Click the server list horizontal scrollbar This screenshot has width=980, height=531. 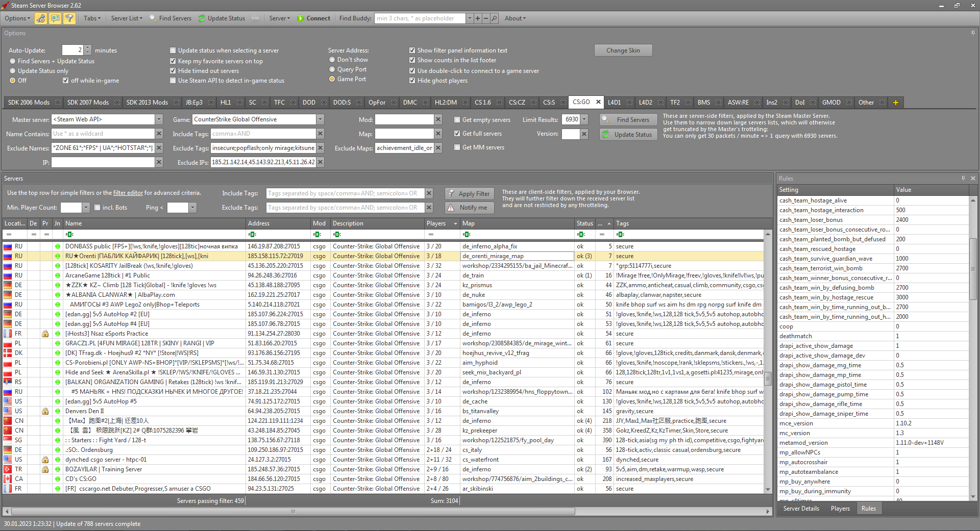click(293, 511)
